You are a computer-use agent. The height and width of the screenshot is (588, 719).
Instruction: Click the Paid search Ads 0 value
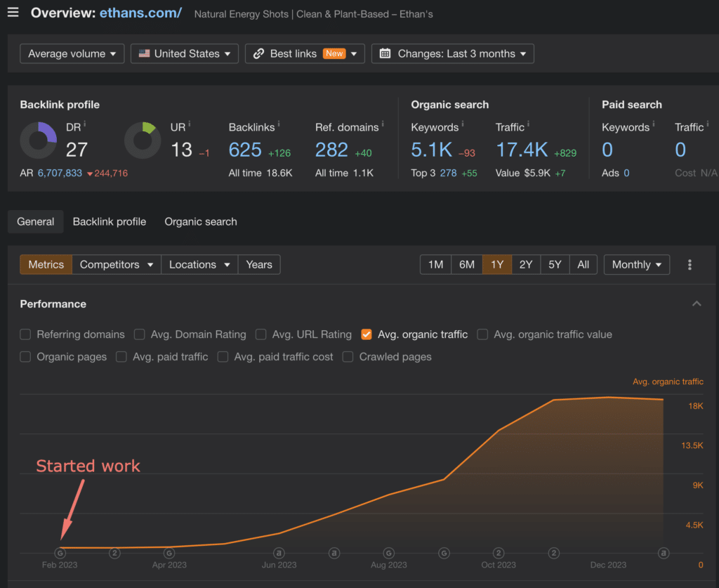(626, 173)
